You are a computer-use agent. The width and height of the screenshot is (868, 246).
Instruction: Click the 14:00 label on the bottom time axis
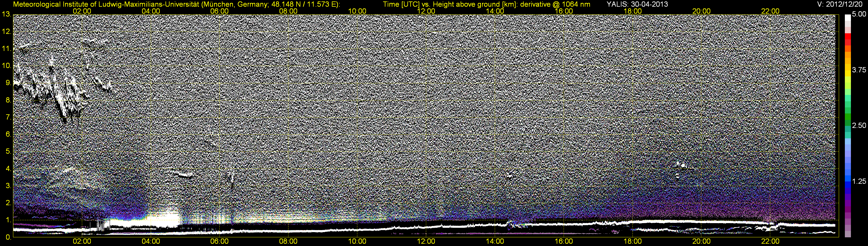coord(495,242)
